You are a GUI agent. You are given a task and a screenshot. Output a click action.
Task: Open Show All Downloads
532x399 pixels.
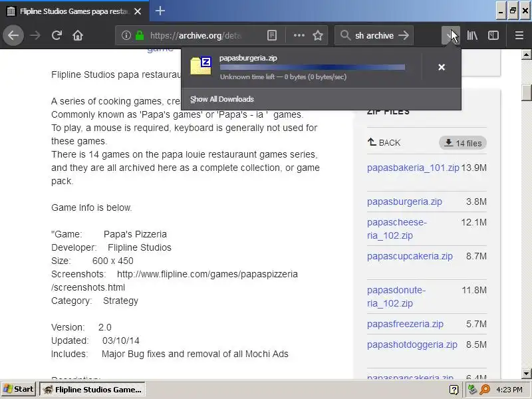(x=222, y=99)
